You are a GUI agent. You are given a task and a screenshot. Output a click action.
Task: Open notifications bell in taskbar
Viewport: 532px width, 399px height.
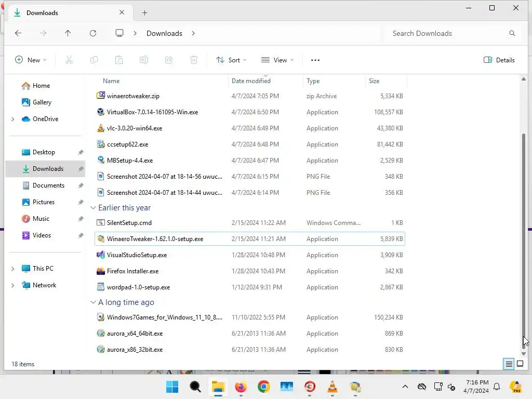[x=497, y=387]
